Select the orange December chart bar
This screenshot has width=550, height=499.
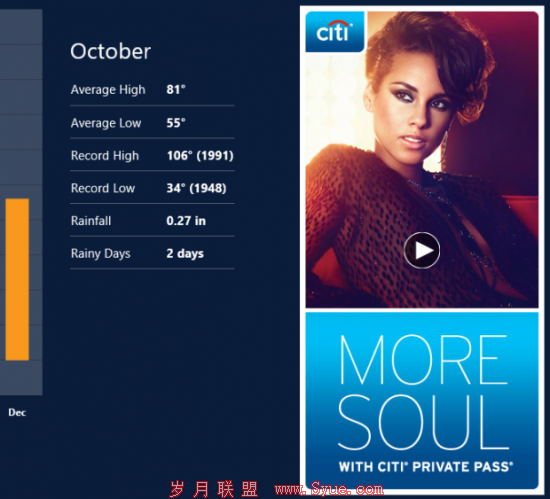pos(17,279)
